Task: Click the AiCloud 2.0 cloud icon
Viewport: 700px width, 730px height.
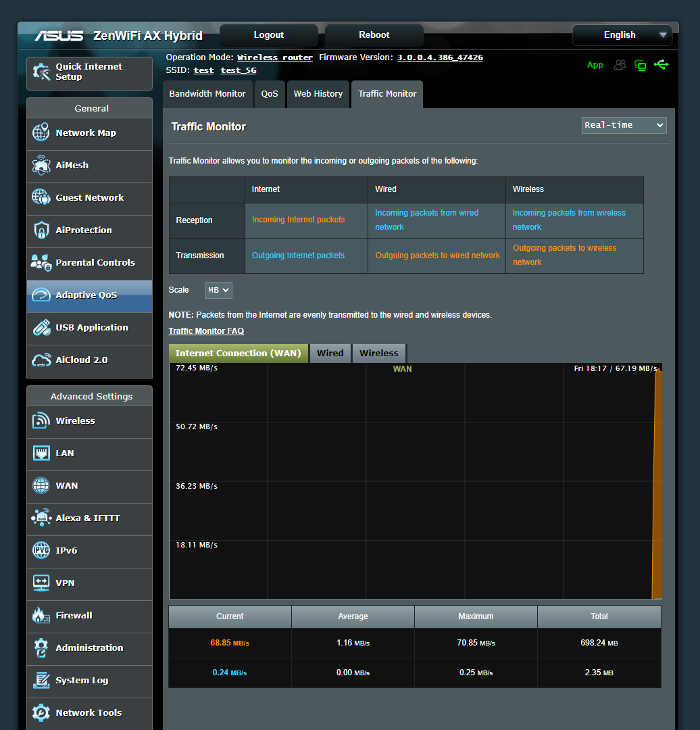Action: click(41, 360)
